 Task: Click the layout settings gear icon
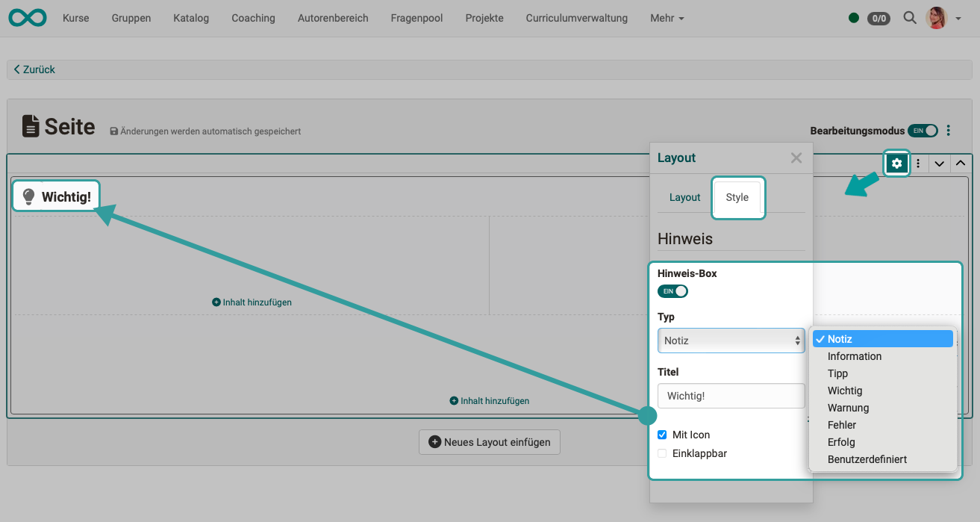[896, 164]
